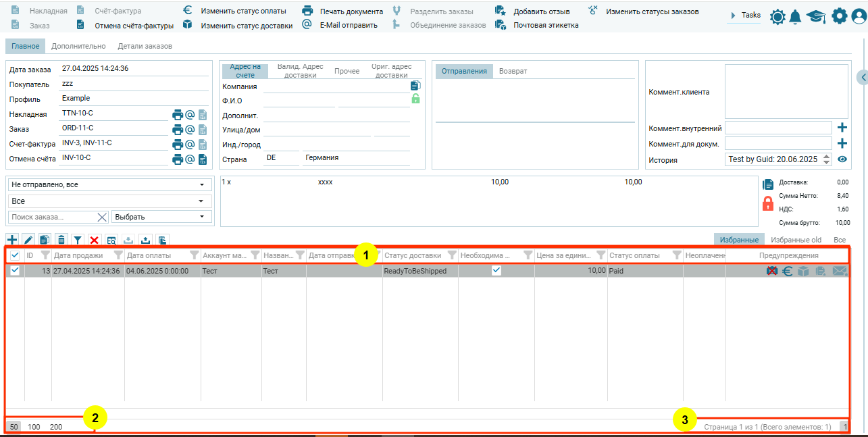Open the filter on 'Статус оплаты' column
Image resolution: width=868 pixels, height=437 pixels.
676,255
